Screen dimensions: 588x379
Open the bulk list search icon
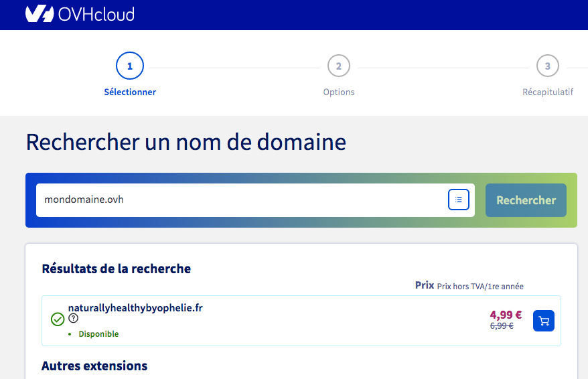[459, 200]
